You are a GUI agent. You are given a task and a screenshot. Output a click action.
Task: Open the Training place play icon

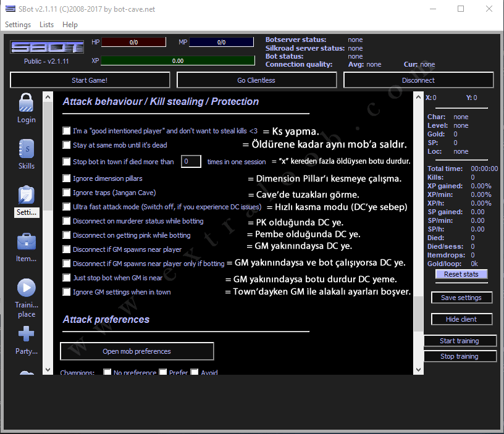[27, 288]
